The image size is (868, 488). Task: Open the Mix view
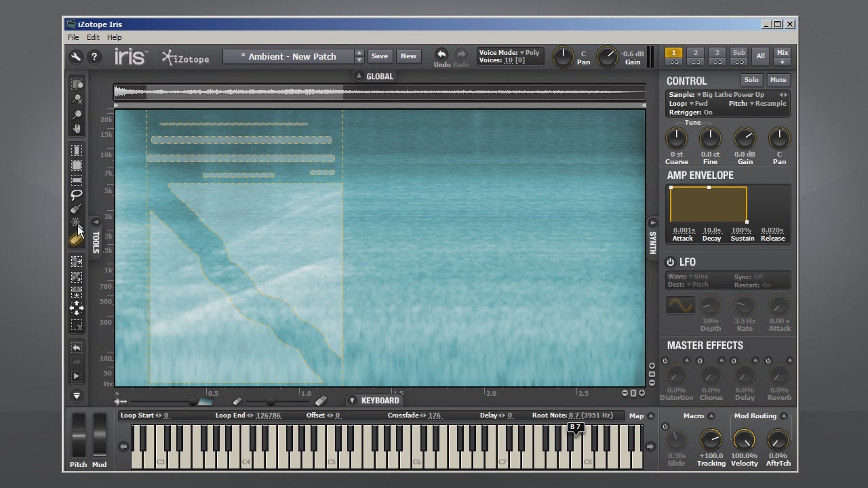(783, 53)
